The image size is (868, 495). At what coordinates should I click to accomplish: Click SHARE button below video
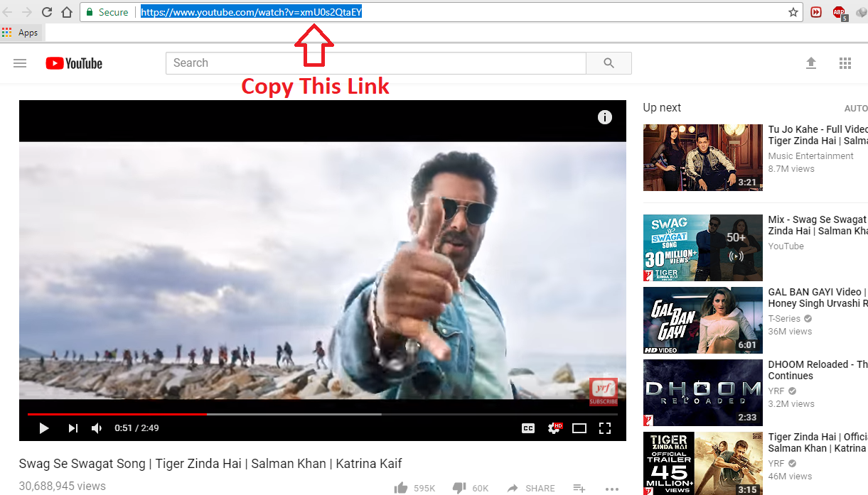click(531, 488)
